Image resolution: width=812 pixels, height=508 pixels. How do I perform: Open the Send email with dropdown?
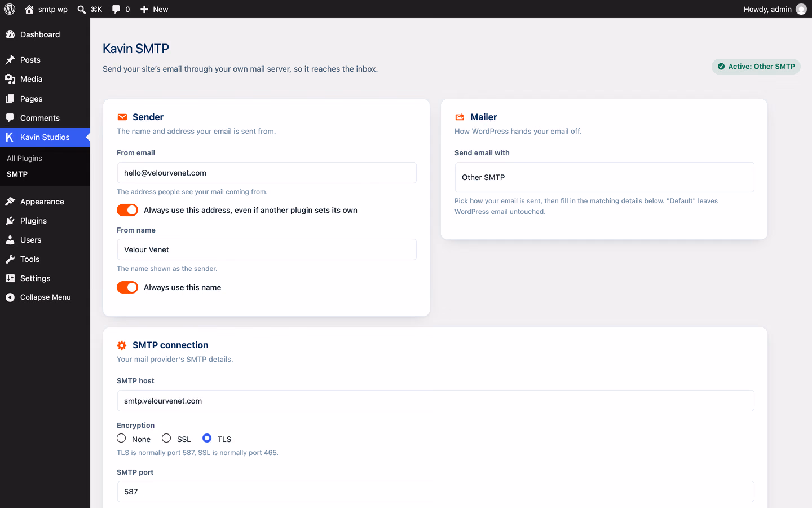(604, 177)
